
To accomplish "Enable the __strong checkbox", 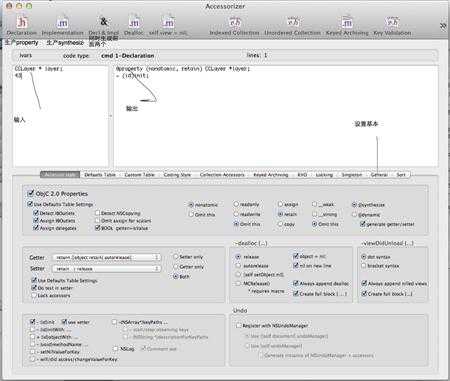I will (x=314, y=214).
